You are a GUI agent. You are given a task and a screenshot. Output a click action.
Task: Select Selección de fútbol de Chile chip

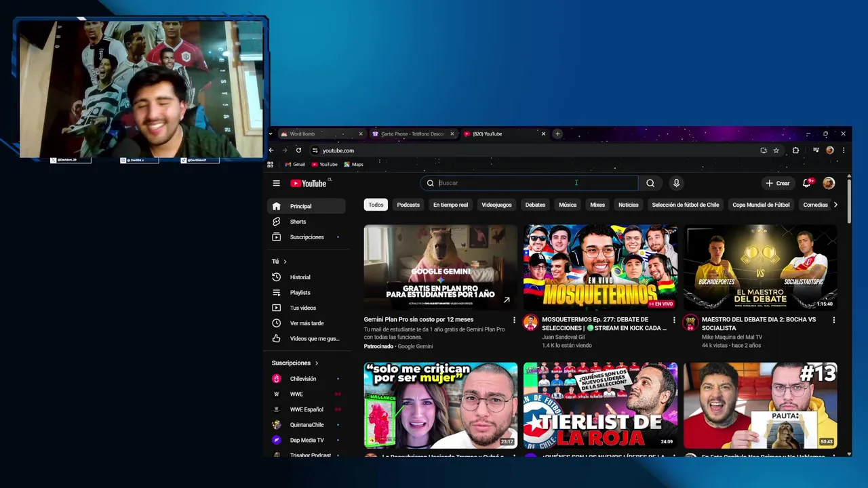coord(686,205)
